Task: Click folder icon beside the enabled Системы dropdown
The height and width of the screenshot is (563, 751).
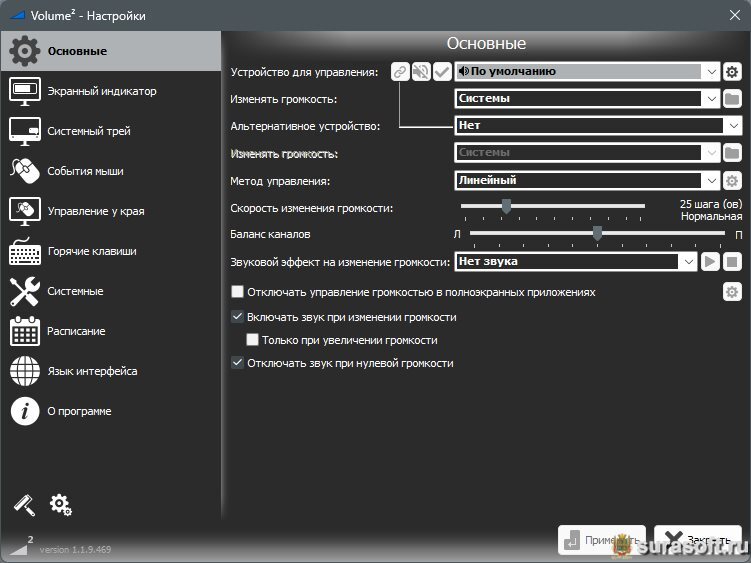Action: point(732,99)
